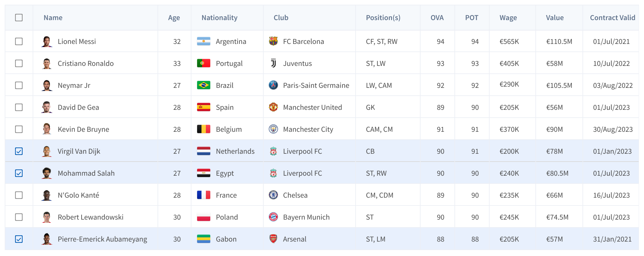Viewport: 644px width, 256px height.
Task: Click the OVA column header
Action: click(x=437, y=18)
